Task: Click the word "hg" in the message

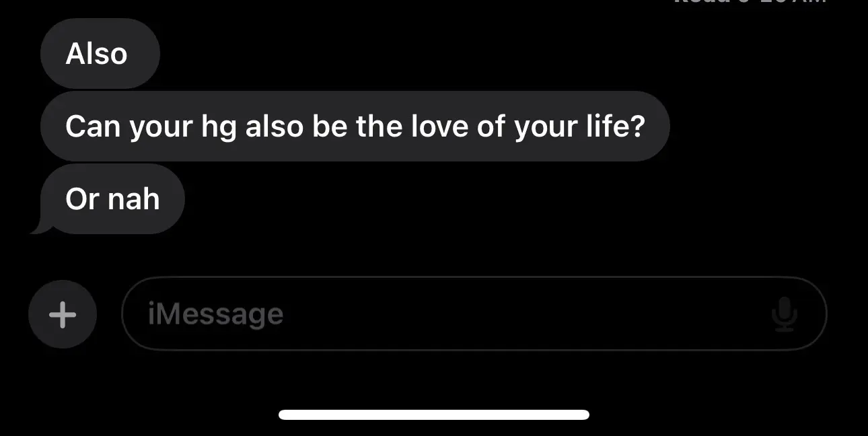Action: [219, 127]
